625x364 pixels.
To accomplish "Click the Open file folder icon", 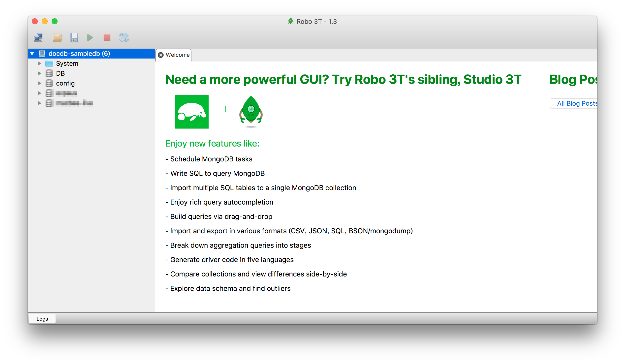I will click(x=58, y=38).
